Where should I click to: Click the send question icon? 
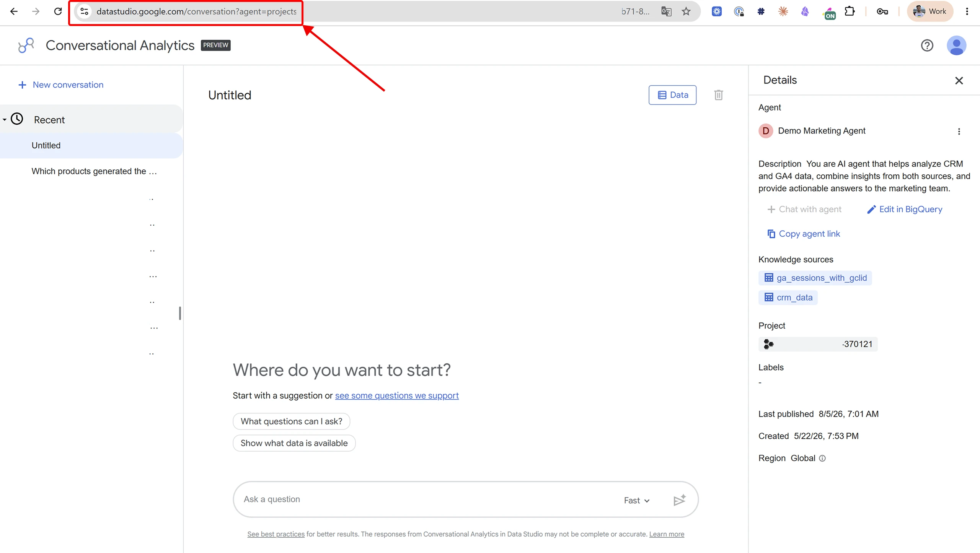click(680, 500)
